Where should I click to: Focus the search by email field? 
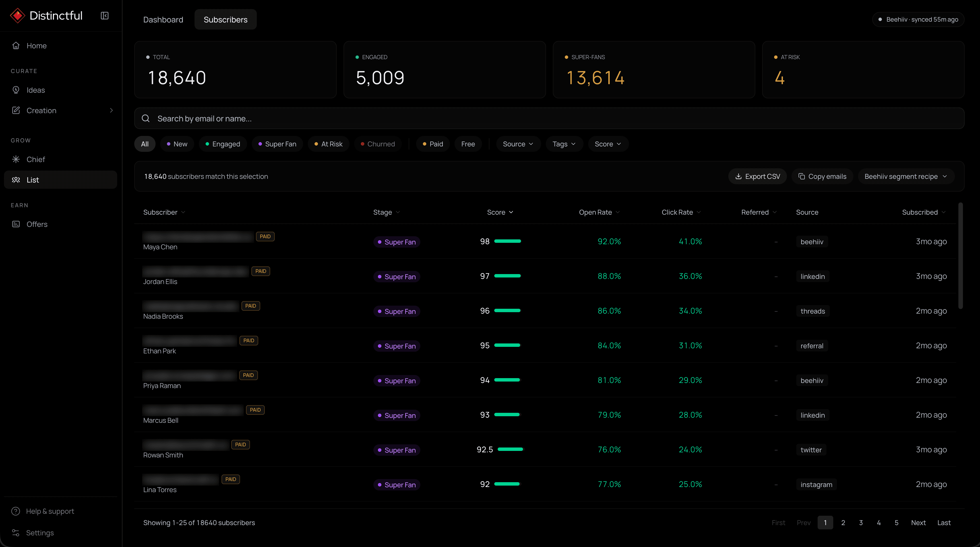point(549,119)
